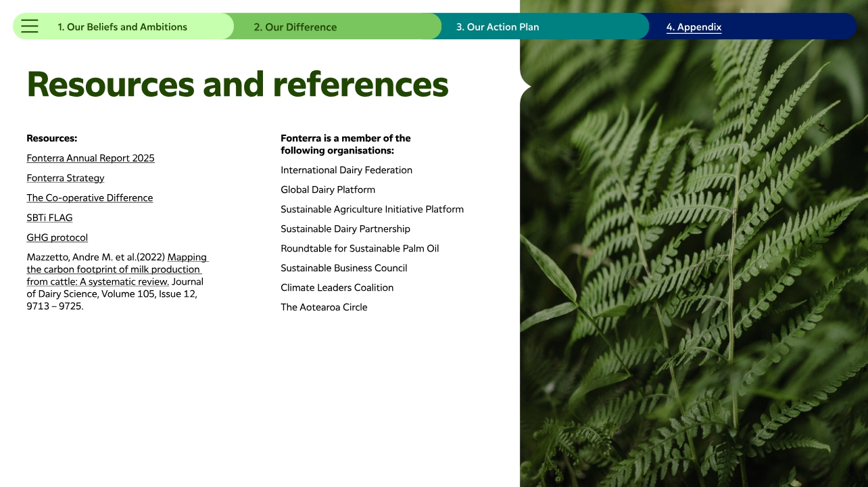Image resolution: width=868 pixels, height=487 pixels.
Task: Select the Appendix navigation tab
Action: [694, 27]
